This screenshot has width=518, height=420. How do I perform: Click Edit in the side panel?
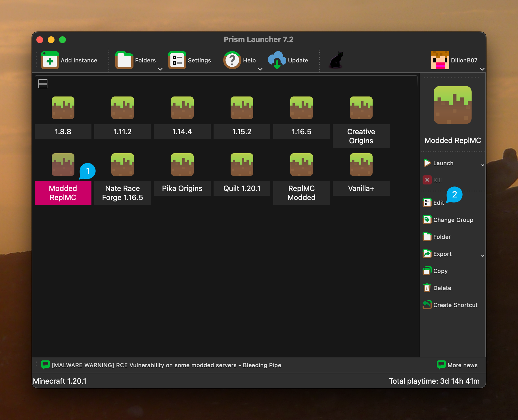click(x=434, y=203)
